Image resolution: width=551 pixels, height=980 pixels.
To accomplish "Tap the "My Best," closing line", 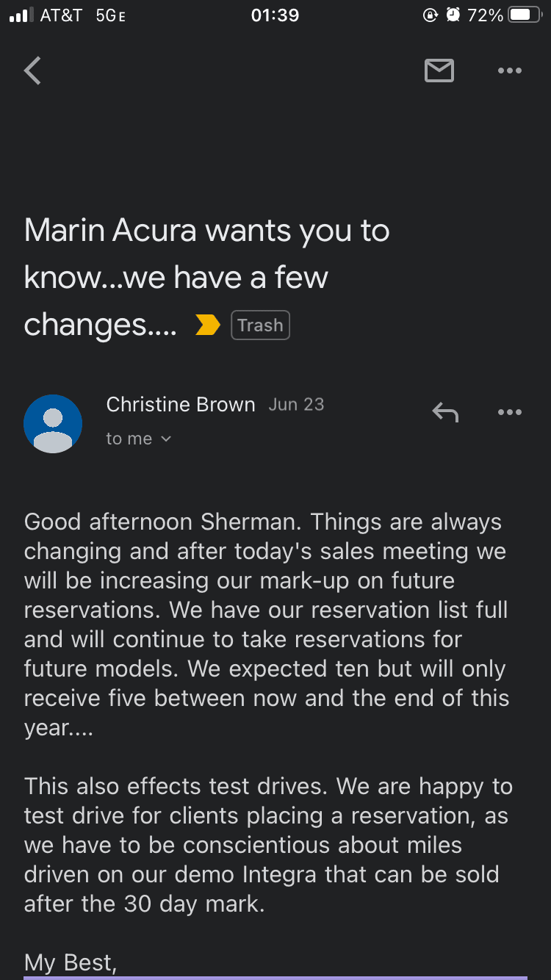I will click(71, 962).
